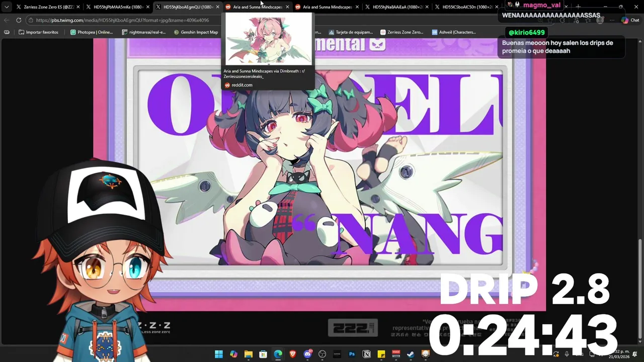Open File Explorer from the taskbar
Screen dimensions: 644x362
tap(248, 354)
